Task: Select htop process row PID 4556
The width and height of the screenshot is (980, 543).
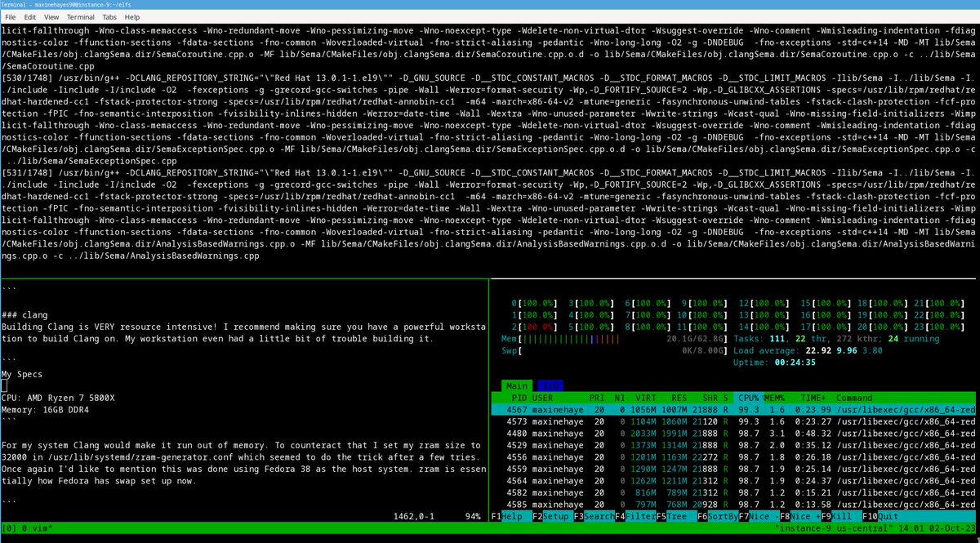Action: (733, 457)
